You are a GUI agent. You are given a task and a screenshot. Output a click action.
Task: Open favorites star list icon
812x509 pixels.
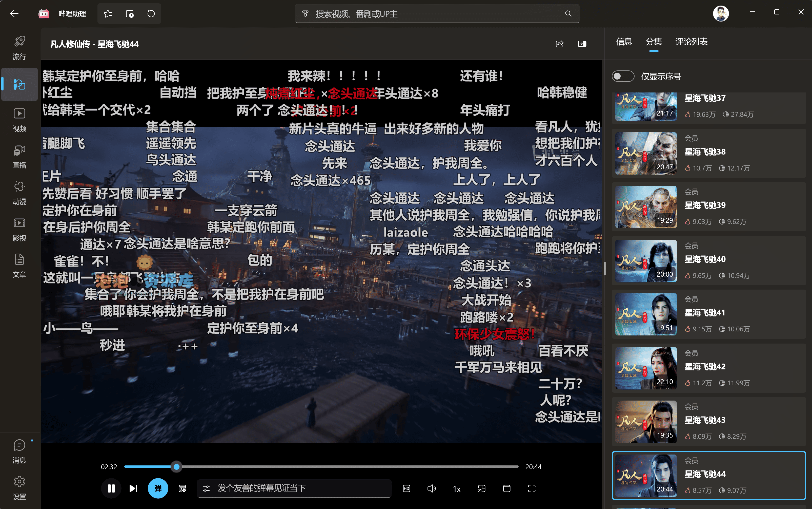coord(108,14)
